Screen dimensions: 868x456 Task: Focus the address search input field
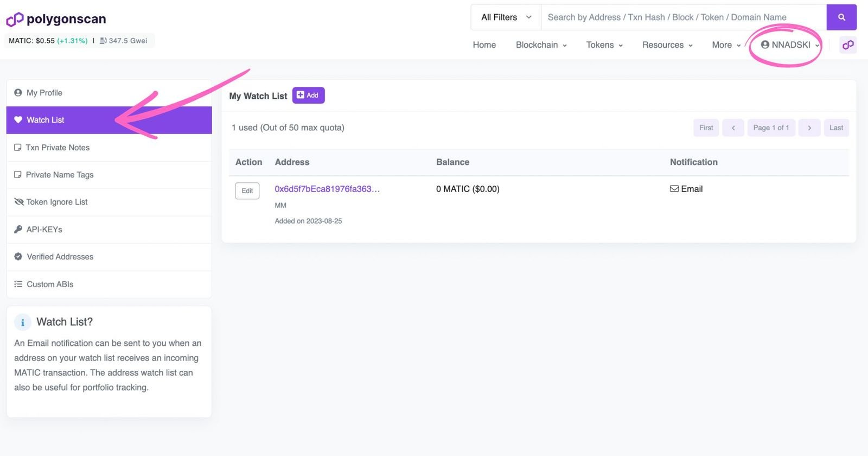684,17
